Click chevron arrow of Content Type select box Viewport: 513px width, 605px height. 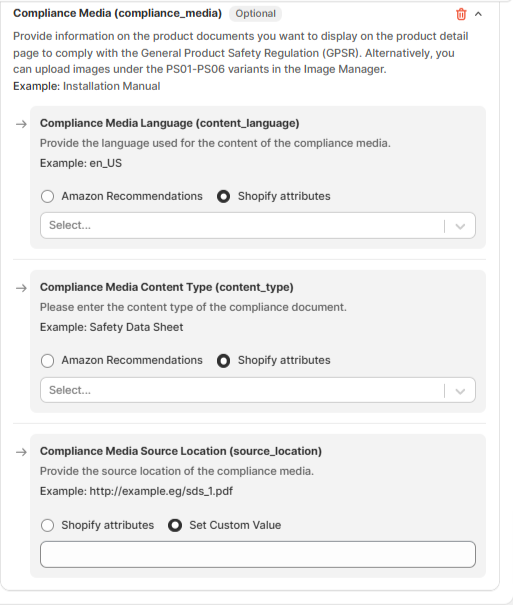(x=460, y=391)
